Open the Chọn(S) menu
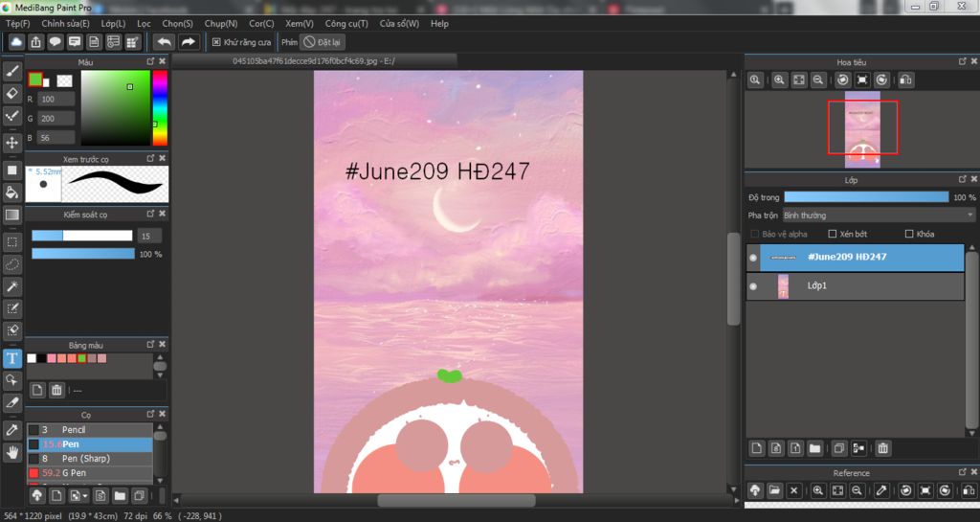Viewport: 980px width, 522px height. [x=177, y=23]
